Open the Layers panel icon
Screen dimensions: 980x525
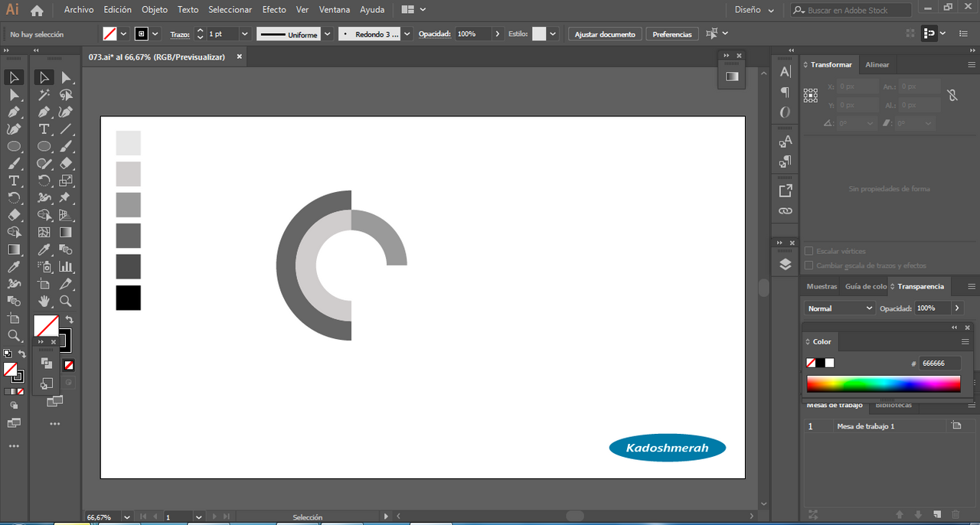(786, 265)
